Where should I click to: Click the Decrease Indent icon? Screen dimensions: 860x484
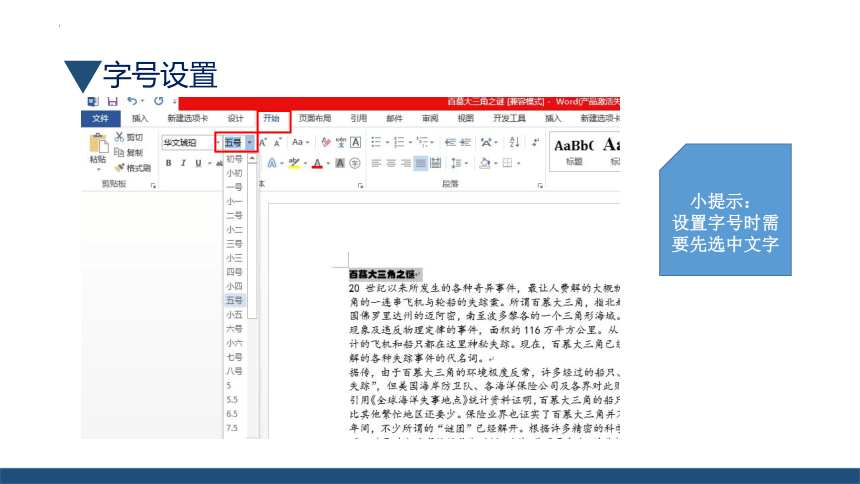point(450,143)
